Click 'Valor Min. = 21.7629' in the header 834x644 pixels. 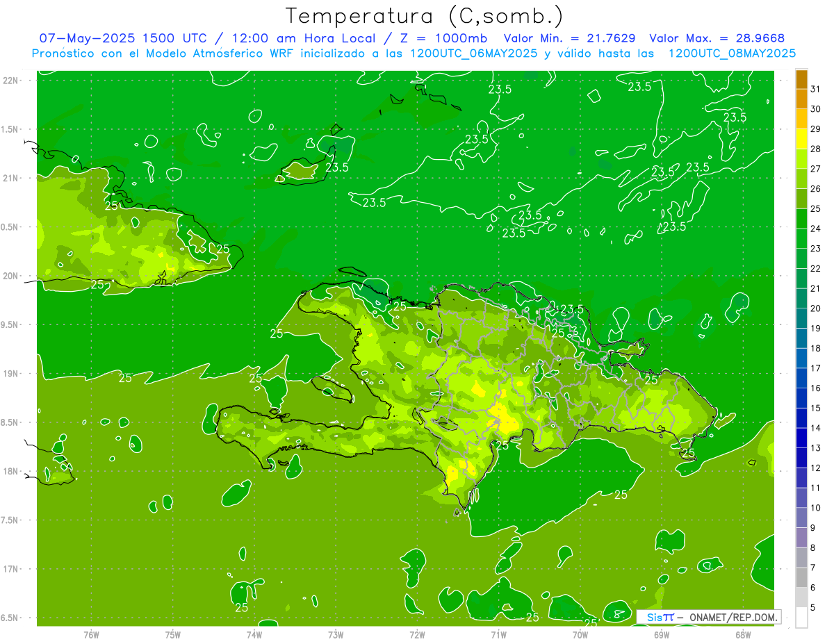tap(569, 38)
